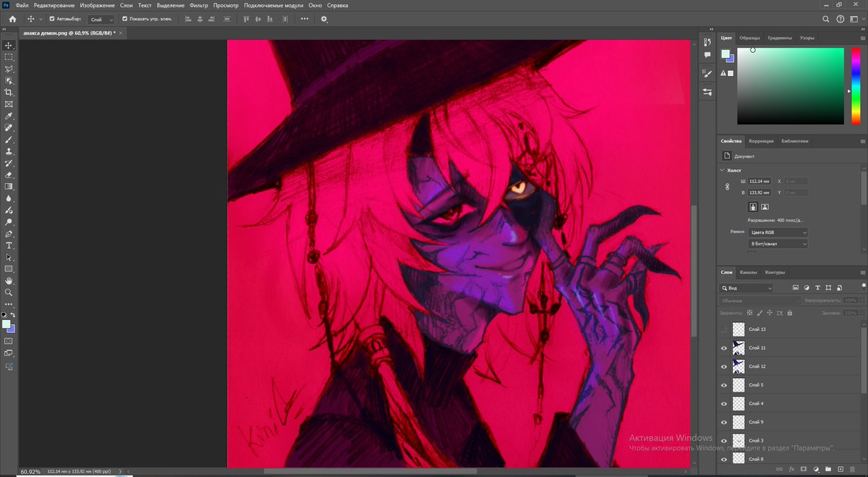This screenshot has height=477, width=868.
Task: Open the Brush Settings panel icon
Action: [707, 73]
